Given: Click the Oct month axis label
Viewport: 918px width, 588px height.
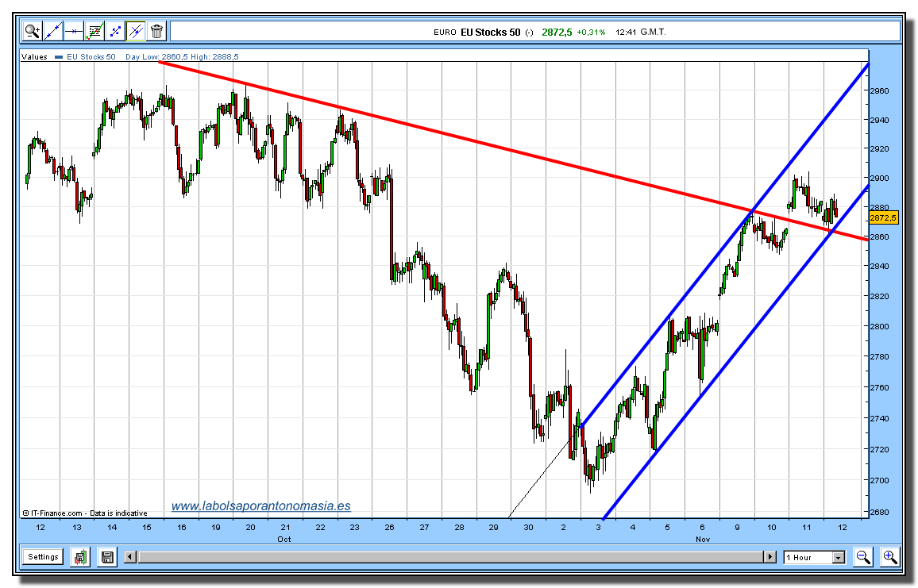Looking at the screenshot, I should pos(284,539).
